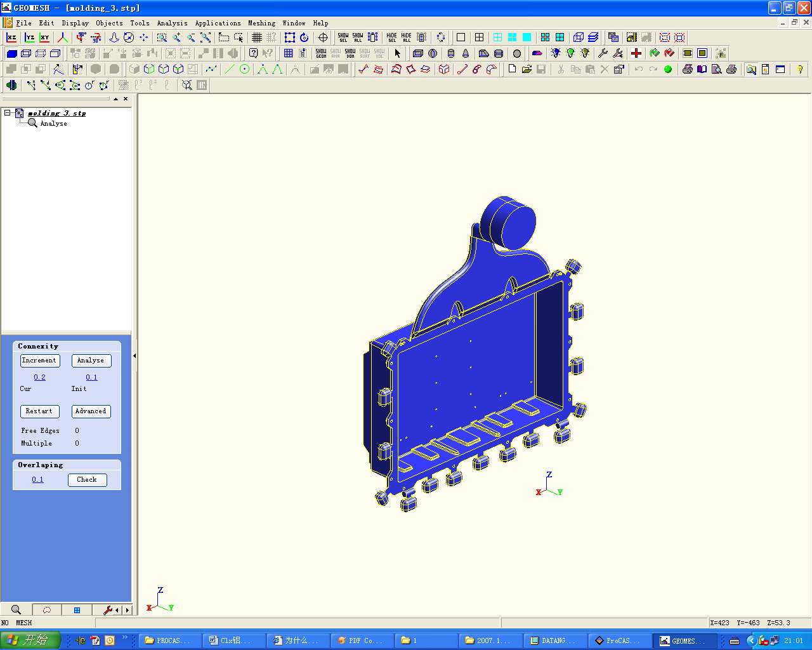Screen dimensions: 812x650
Task: Click the isometric axes view icon
Action: [x=63, y=37]
